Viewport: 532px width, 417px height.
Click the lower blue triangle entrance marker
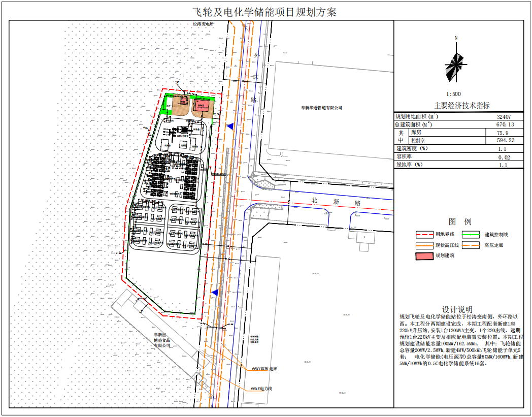[215, 293]
